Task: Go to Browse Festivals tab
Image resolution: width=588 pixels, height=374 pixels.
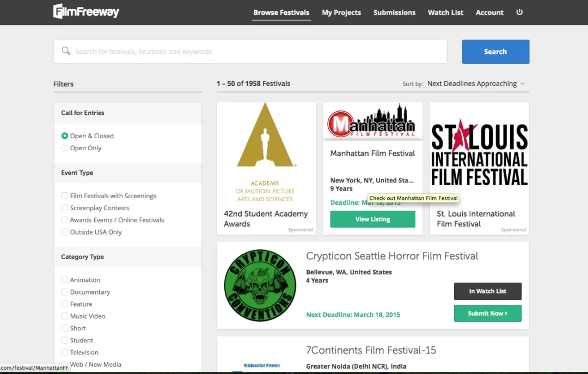Action: (281, 13)
